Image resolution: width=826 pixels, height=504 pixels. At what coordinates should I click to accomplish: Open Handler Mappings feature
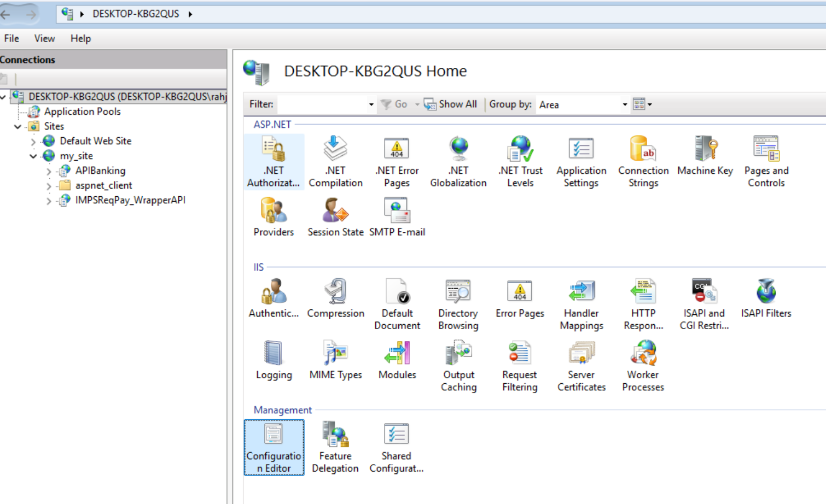(x=581, y=304)
